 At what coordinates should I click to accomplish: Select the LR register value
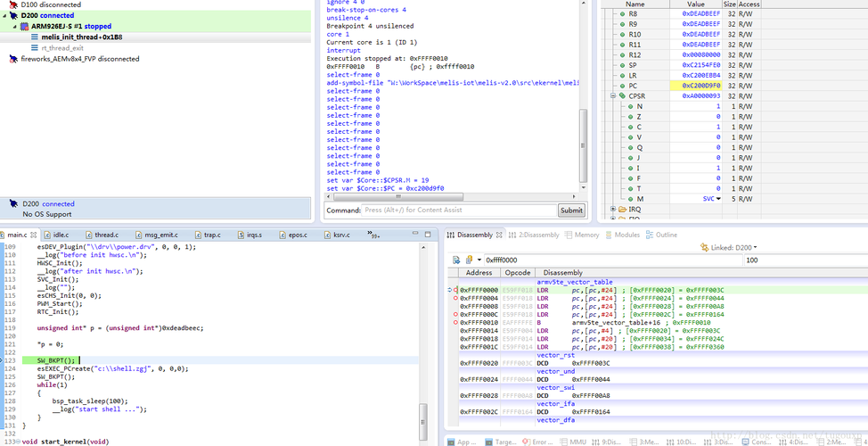pyautogui.click(x=700, y=75)
